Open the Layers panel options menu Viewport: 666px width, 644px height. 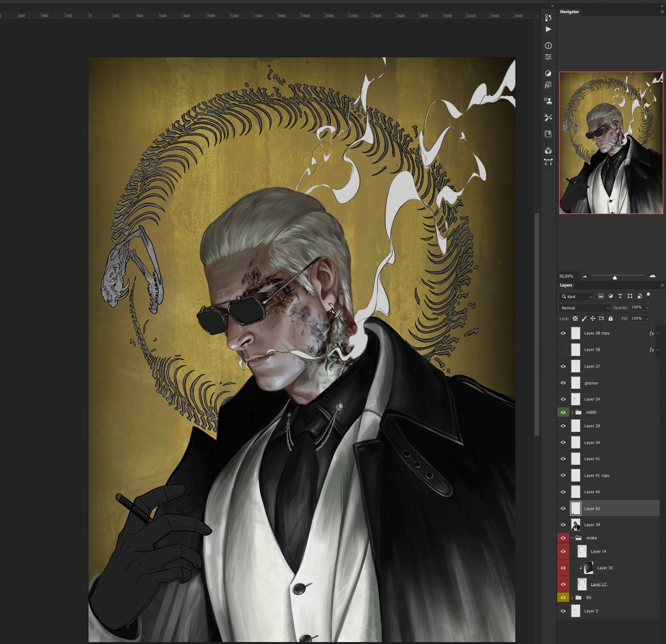(662, 285)
